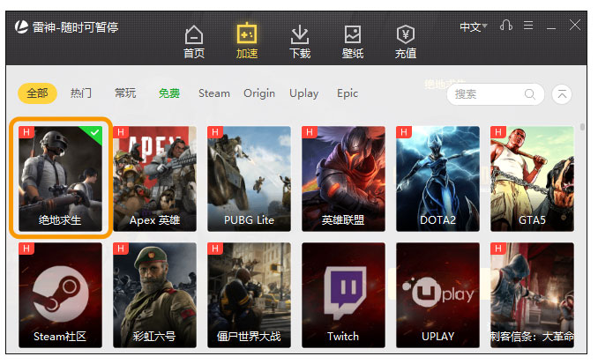The height and width of the screenshot is (364, 598).
Task: Open the 下载 download section
Action: coord(300,41)
